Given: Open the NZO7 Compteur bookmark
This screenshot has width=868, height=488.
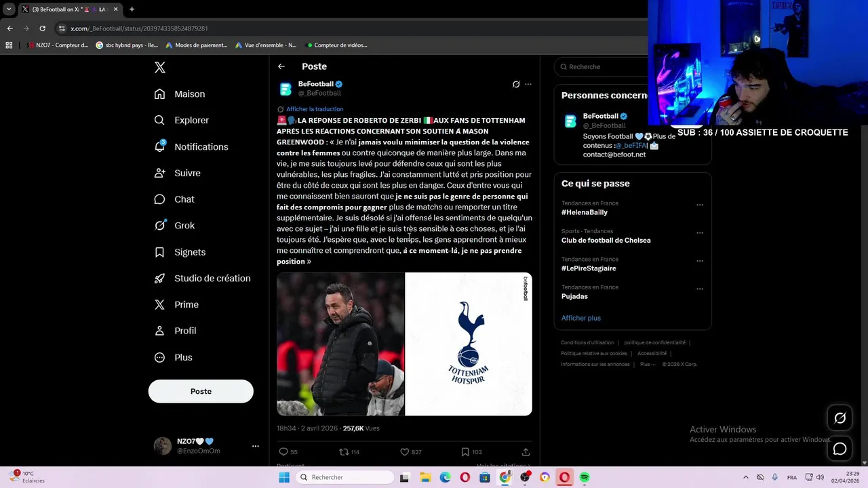Looking at the screenshot, I should point(58,45).
